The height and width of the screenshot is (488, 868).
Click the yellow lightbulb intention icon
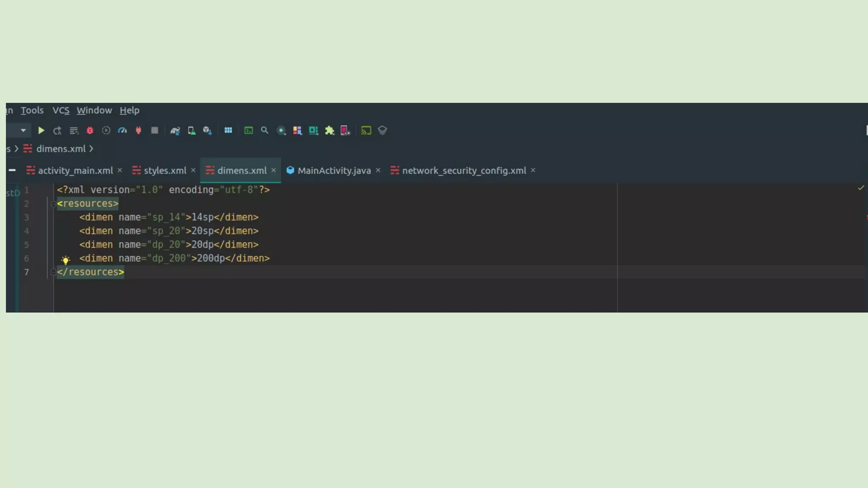click(66, 260)
